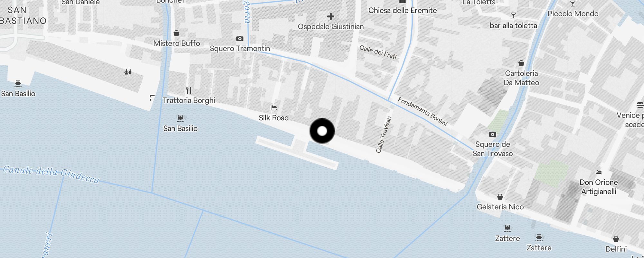Click the Chiesa delle Eremite label

click(x=402, y=10)
